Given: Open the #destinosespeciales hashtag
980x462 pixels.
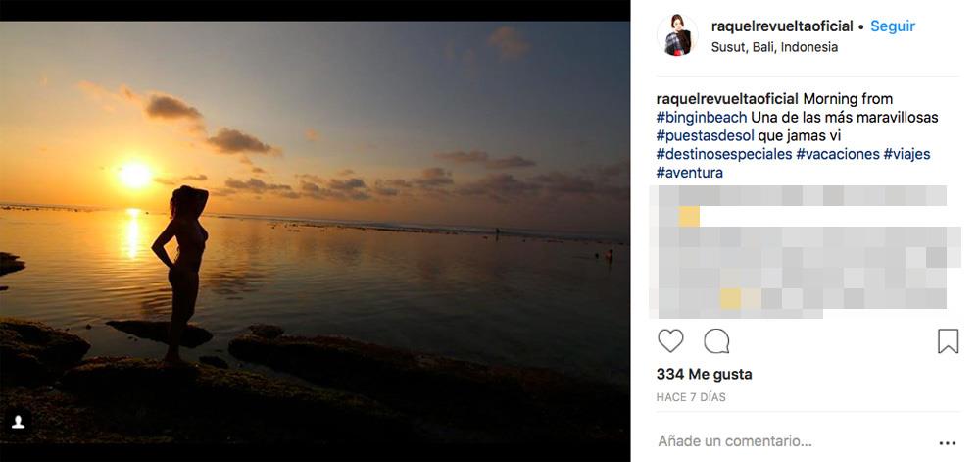Looking at the screenshot, I should 723,155.
